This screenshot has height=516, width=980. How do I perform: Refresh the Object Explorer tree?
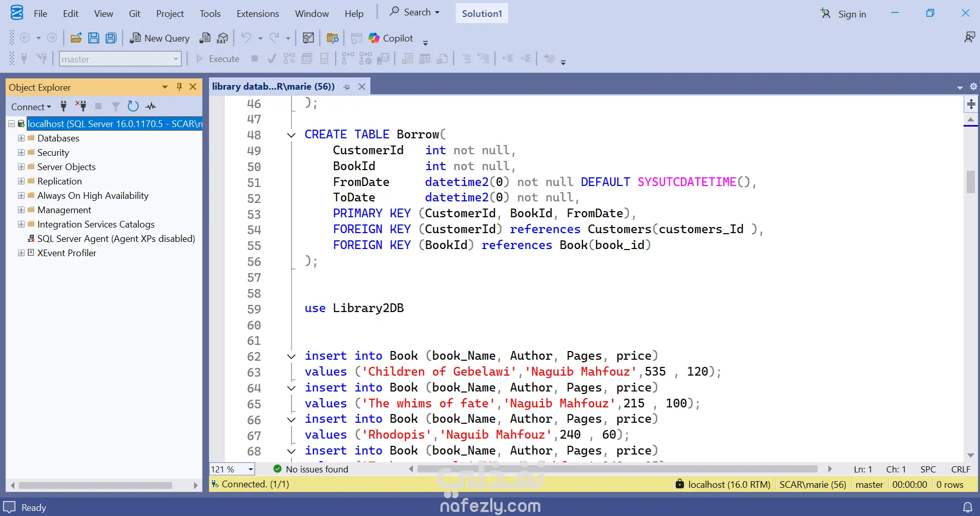point(133,107)
